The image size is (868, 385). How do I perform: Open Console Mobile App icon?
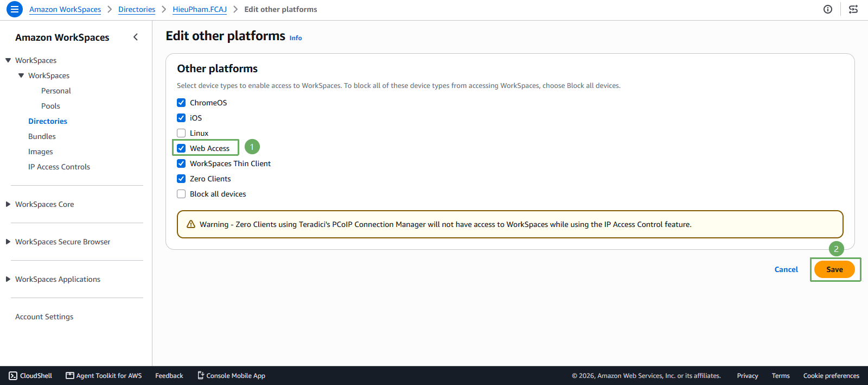[x=201, y=375]
